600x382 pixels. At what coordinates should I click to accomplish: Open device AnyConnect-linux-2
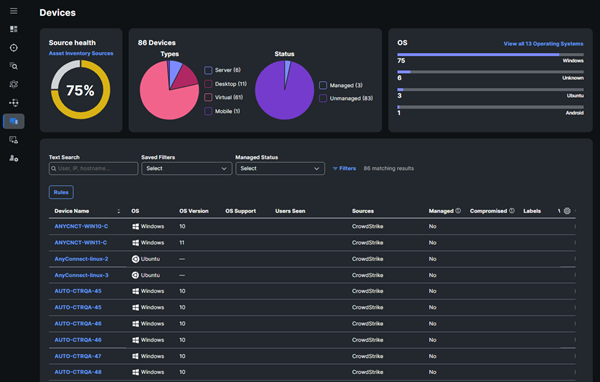81,259
